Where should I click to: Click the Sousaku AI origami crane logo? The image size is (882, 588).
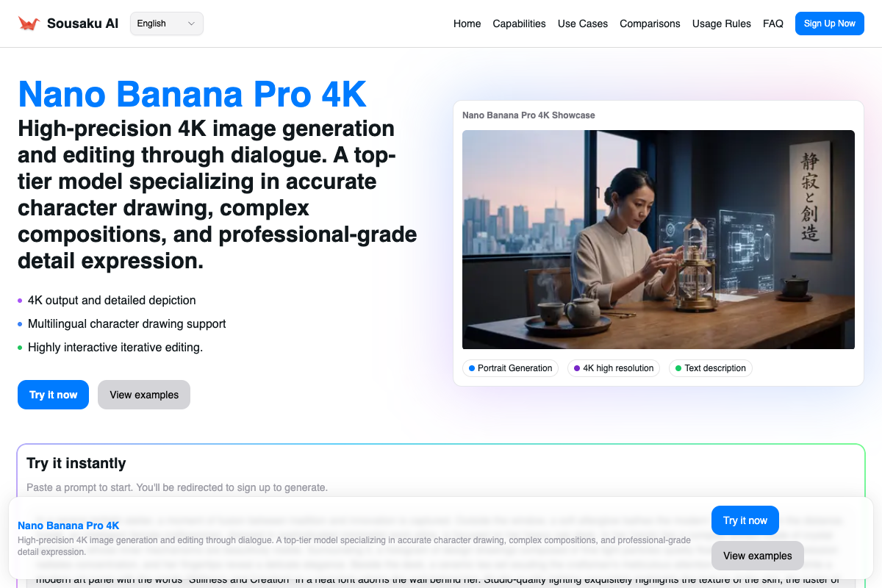(29, 24)
